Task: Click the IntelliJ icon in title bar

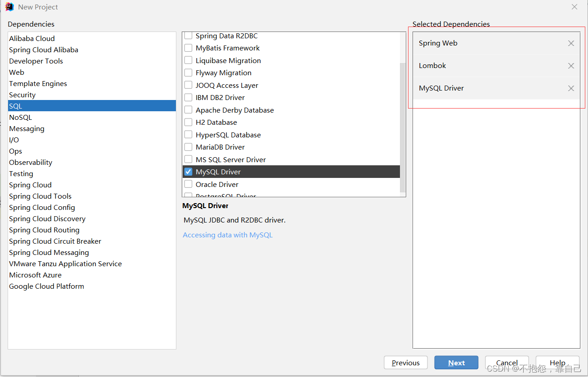Action: [9, 7]
